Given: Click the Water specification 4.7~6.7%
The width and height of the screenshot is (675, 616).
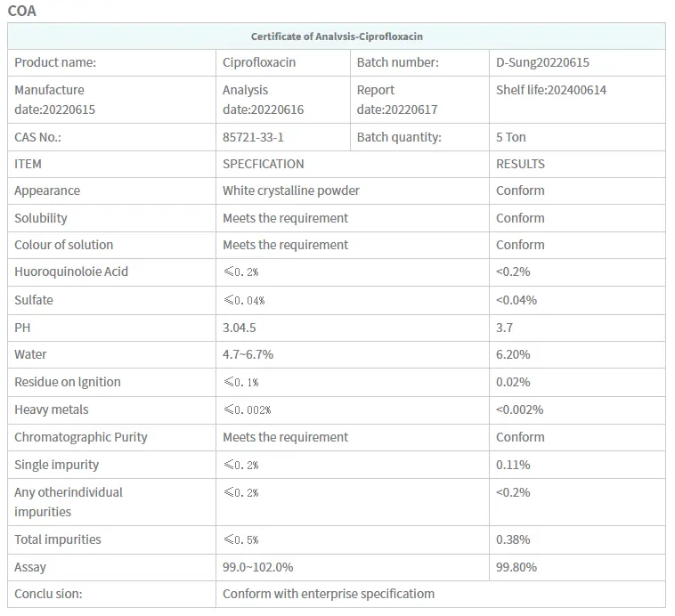Looking at the screenshot, I should 248,354.
